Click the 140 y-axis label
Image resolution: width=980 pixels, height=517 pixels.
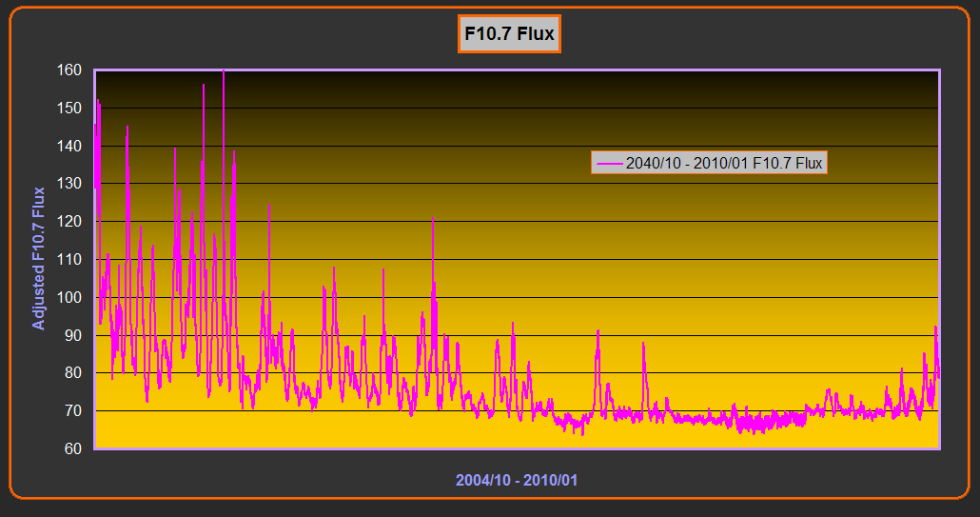[69, 146]
